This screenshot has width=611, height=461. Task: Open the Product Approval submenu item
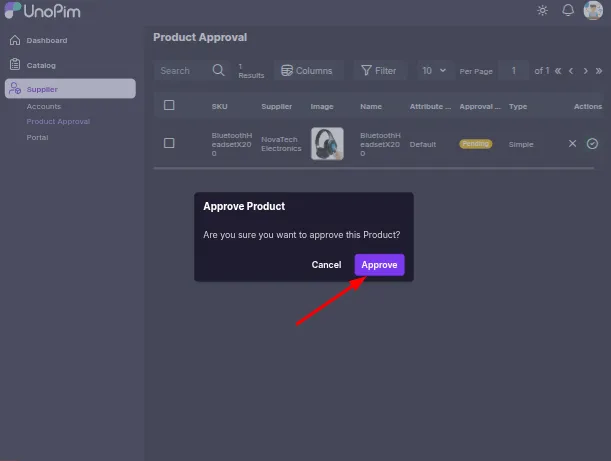point(58,122)
